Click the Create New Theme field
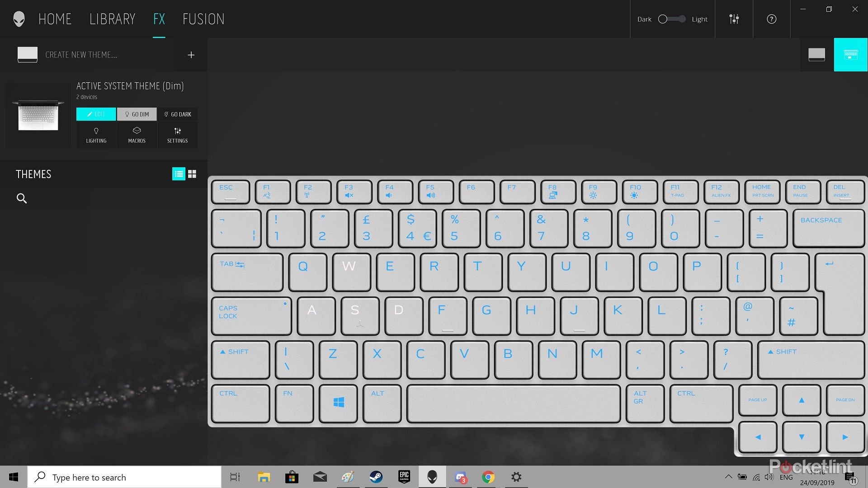The image size is (868, 488). [87, 55]
